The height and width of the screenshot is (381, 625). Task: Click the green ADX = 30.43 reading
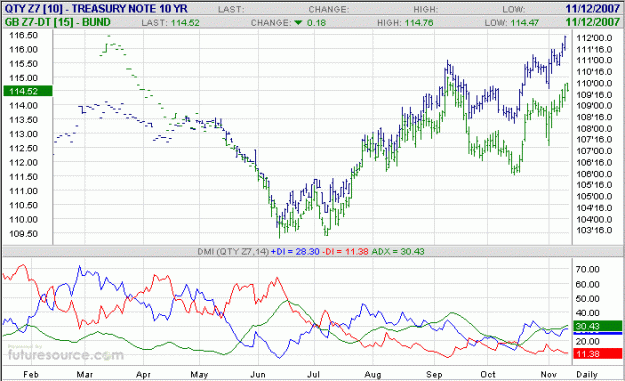coord(398,251)
